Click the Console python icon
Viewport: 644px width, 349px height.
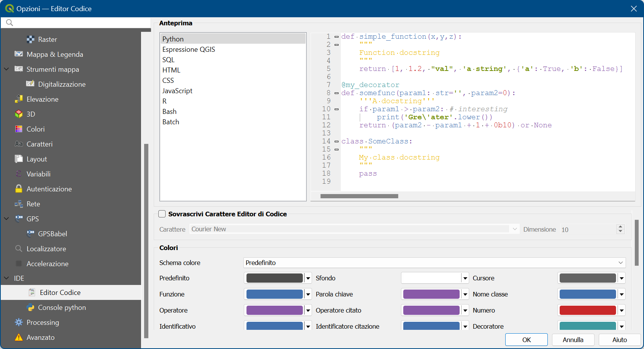point(31,307)
